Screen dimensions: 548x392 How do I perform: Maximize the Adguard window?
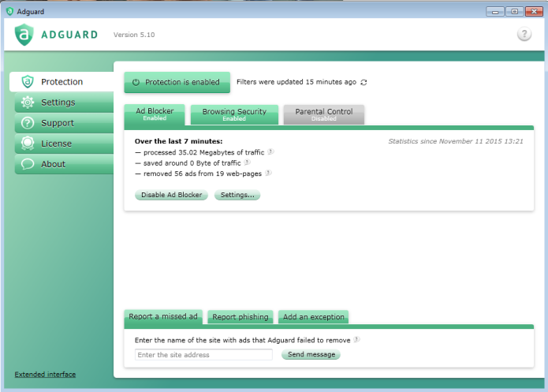[x=514, y=12]
